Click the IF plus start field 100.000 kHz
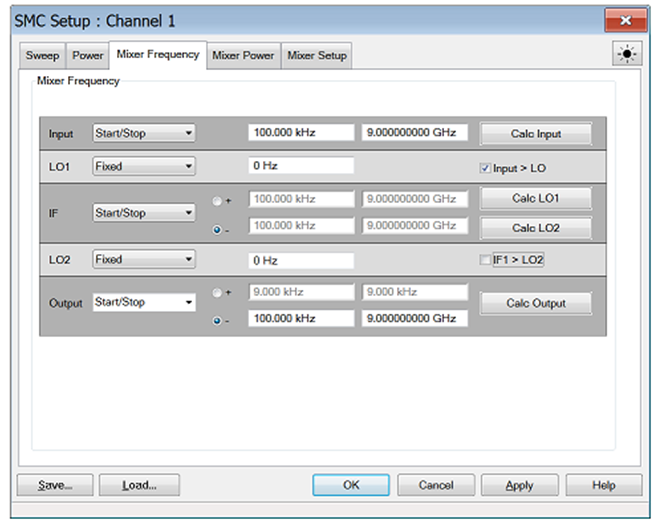658x526 pixels. 301,199
